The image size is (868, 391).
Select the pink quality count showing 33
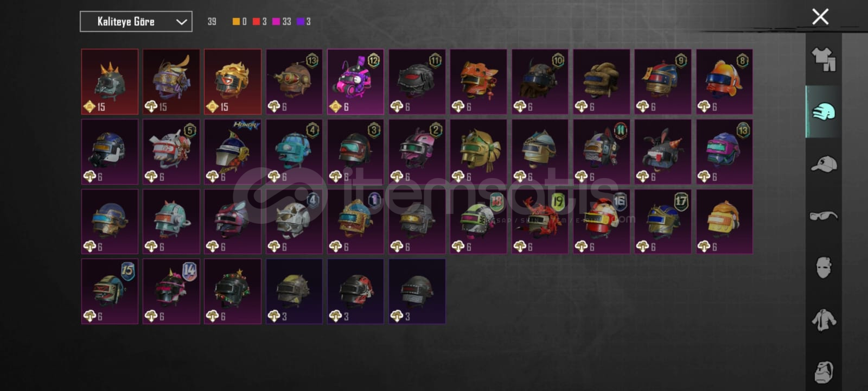coord(282,22)
